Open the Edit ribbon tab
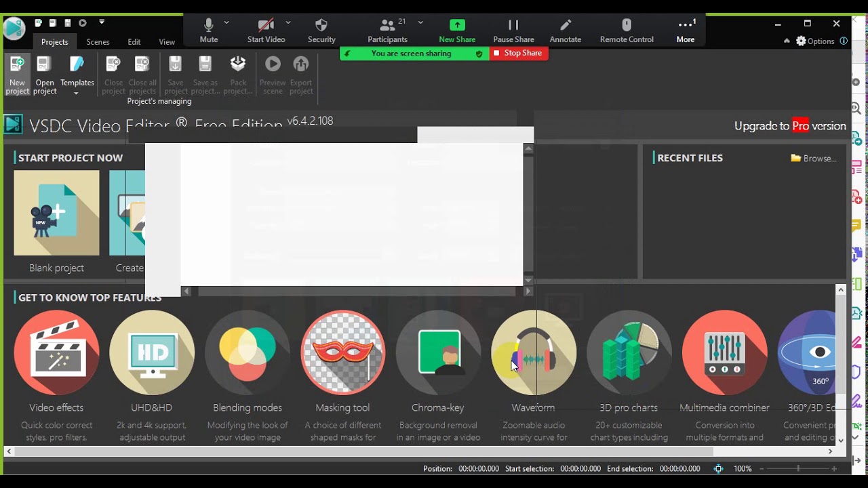868x488 pixels. coord(134,41)
